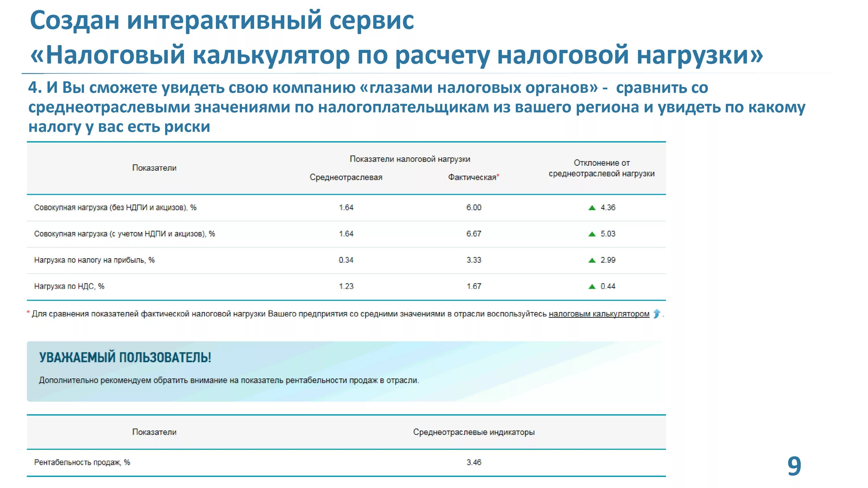
Task: Click 'Показатели' header of the lower table
Action: [x=154, y=432]
